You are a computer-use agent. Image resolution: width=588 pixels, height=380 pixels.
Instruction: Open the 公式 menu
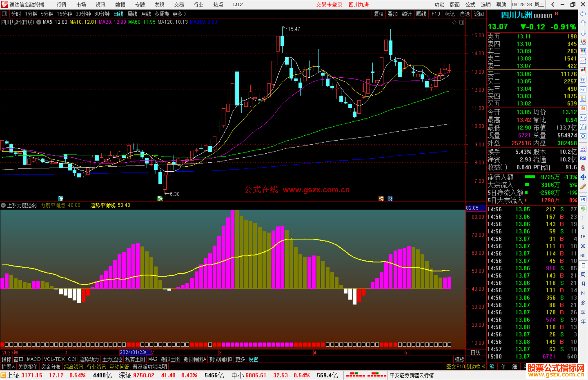[470, 5]
